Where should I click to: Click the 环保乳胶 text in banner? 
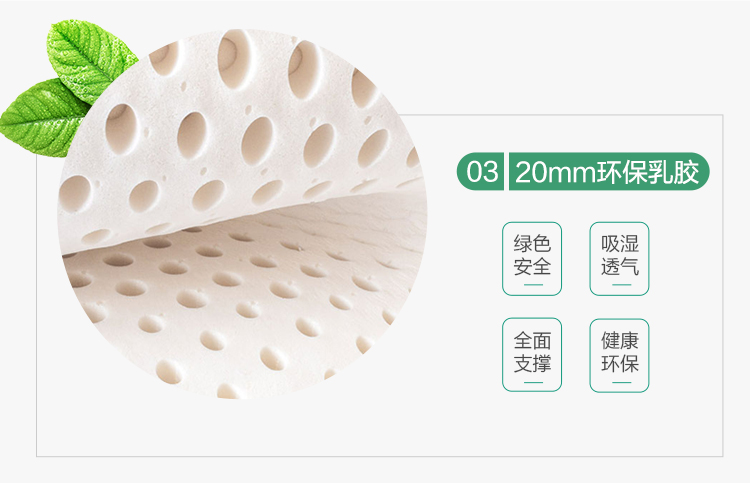pyautogui.click(x=649, y=172)
